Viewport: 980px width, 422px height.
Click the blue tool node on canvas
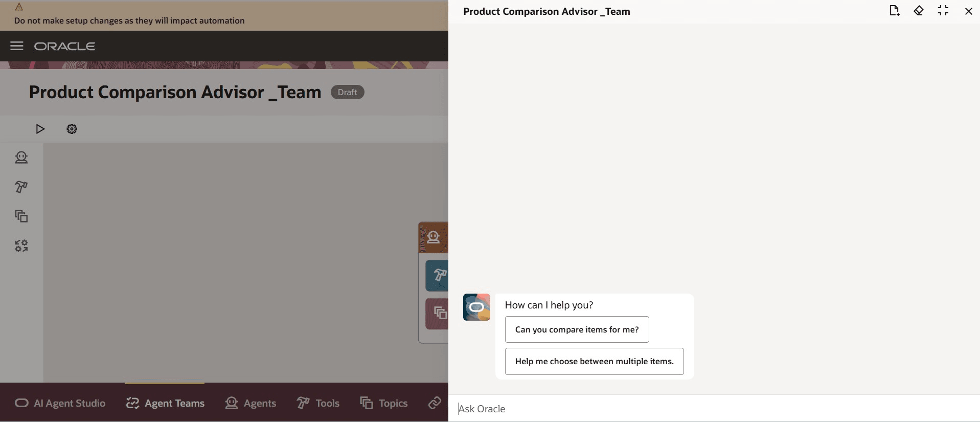coord(437,276)
